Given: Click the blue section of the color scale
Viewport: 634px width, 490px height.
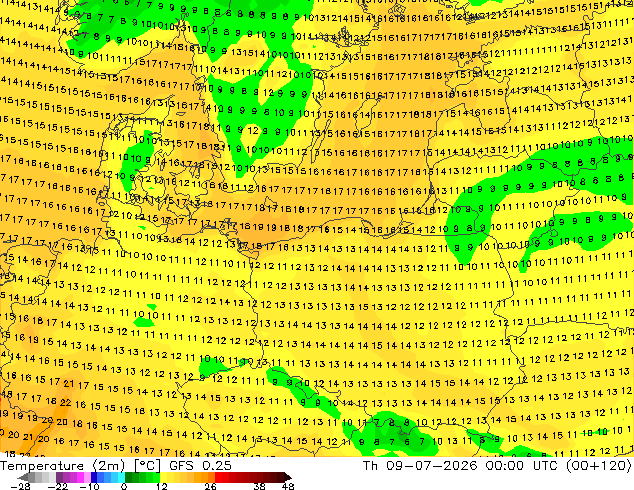Looking at the screenshot, I should [108, 477].
